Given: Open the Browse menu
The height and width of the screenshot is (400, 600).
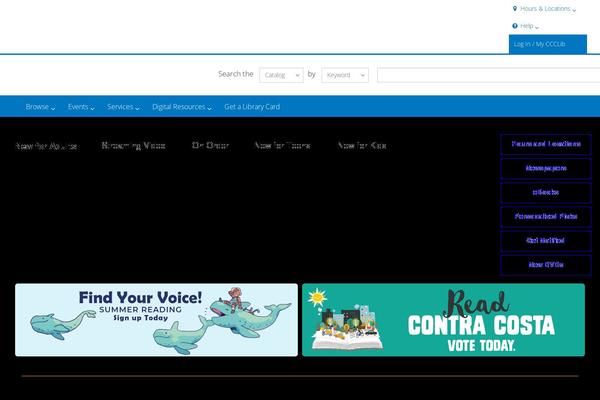Looking at the screenshot, I should tap(40, 107).
